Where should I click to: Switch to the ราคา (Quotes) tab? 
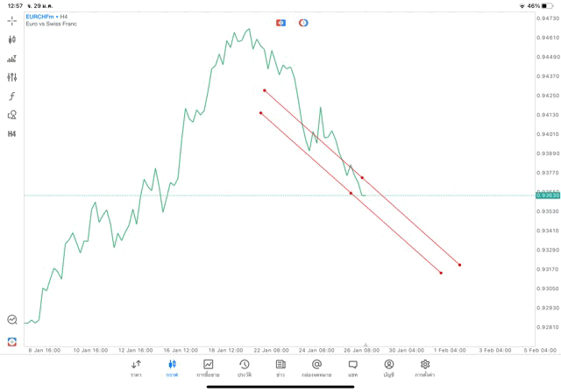(136, 367)
